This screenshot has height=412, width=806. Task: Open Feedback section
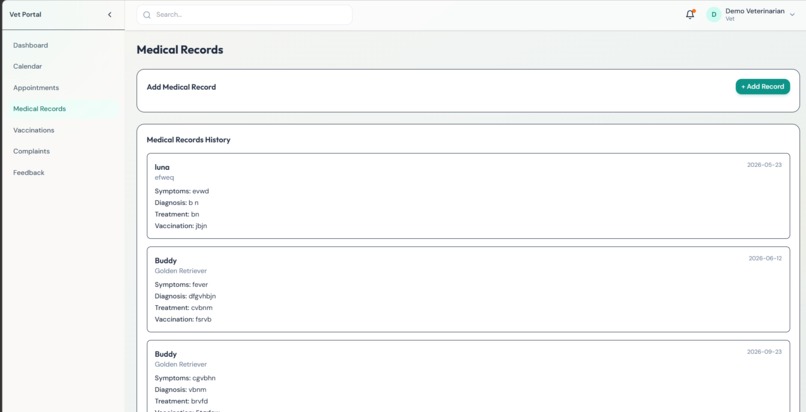[x=29, y=173]
